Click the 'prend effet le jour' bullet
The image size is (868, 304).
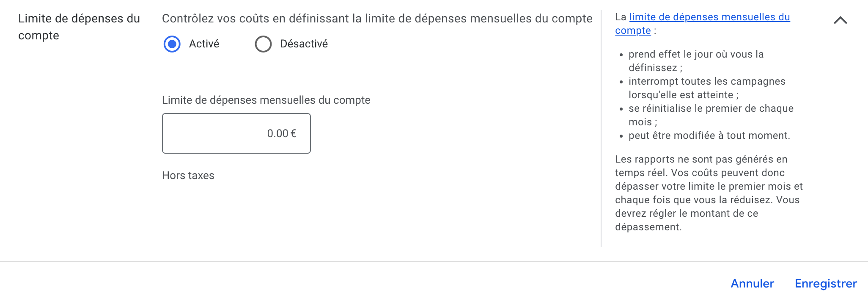coord(696,61)
